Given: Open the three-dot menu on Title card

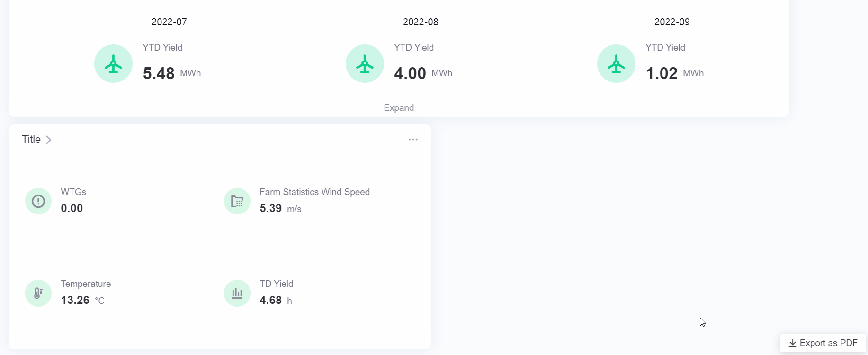Looking at the screenshot, I should click(x=413, y=139).
